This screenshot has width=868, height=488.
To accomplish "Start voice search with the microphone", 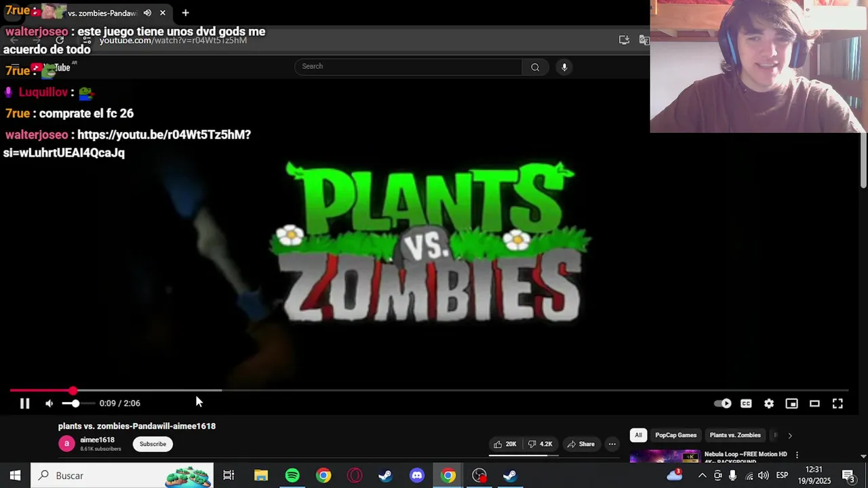I will coord(564,66).
